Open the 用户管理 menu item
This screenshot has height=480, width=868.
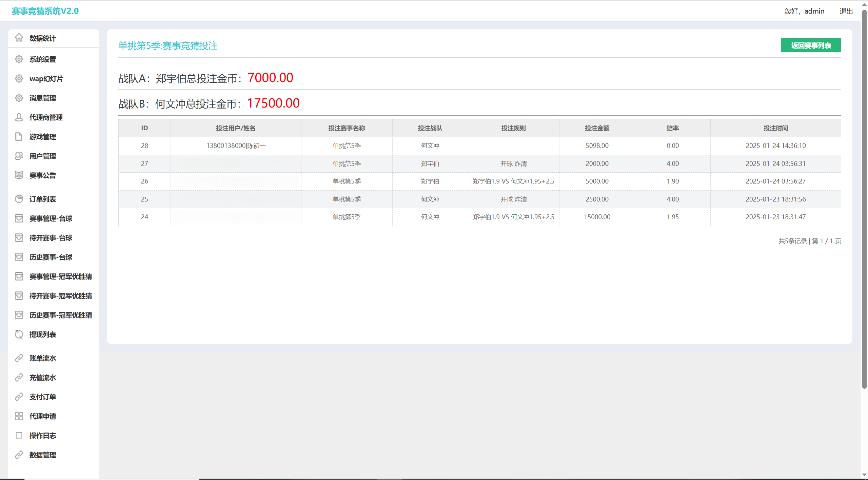tap(43, 156)
